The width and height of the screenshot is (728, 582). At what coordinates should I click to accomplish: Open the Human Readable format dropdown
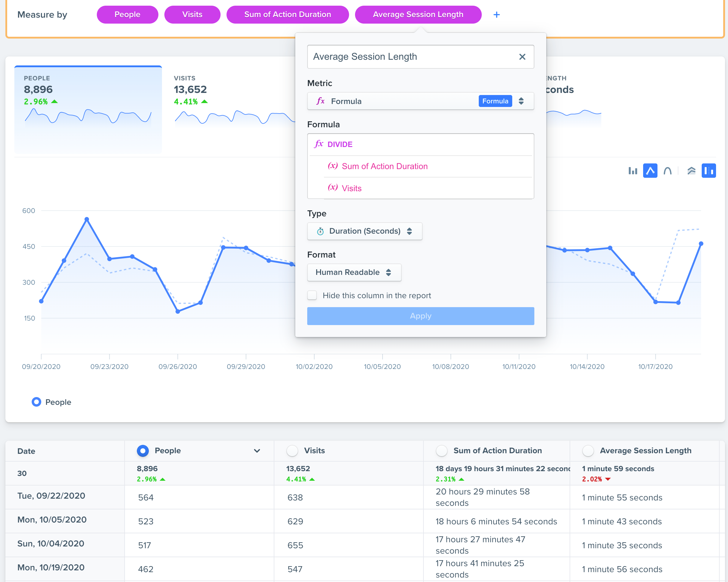pyautogui.click(x=354, y=272)
